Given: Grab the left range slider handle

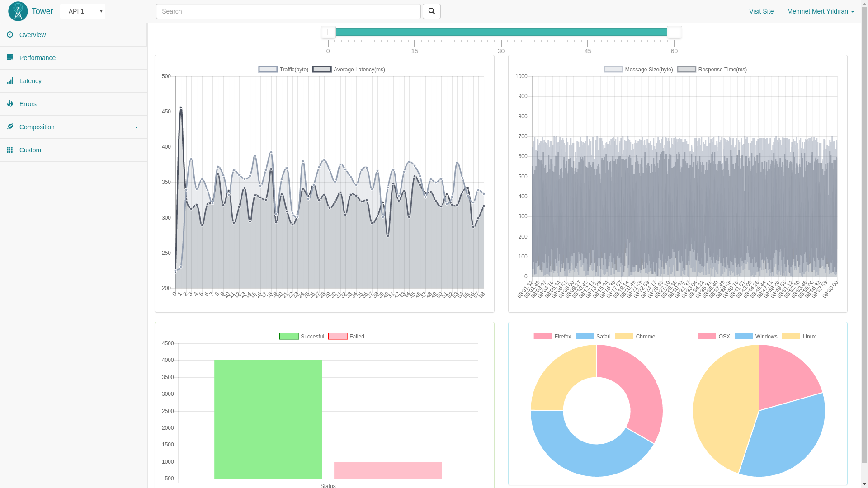Looking at the screenshot, I should pyautogui.click(x=328, y=32).
